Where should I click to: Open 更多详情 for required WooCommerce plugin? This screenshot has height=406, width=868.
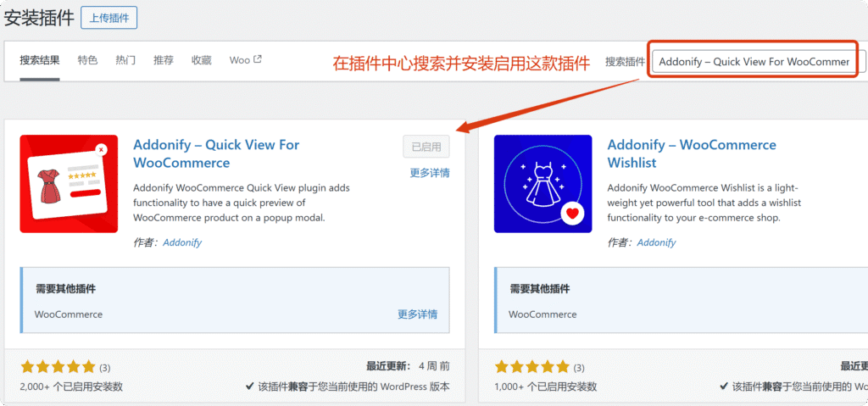point(417,314)
